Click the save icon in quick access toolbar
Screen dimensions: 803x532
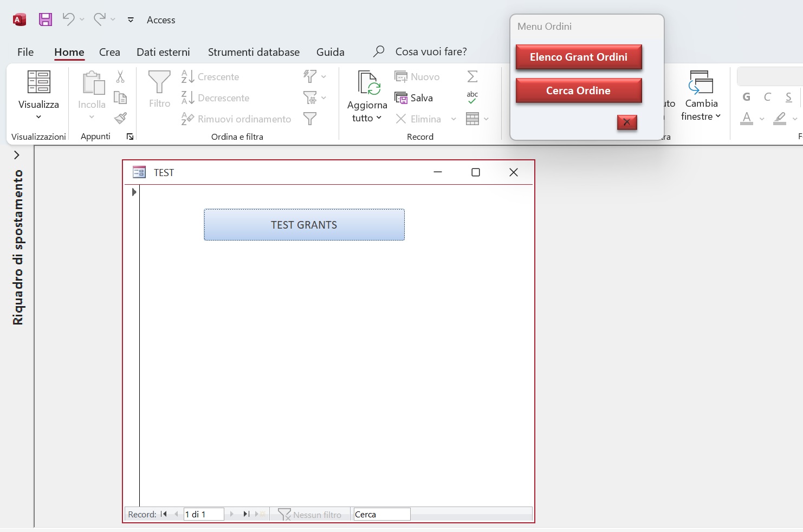(45, 19)
